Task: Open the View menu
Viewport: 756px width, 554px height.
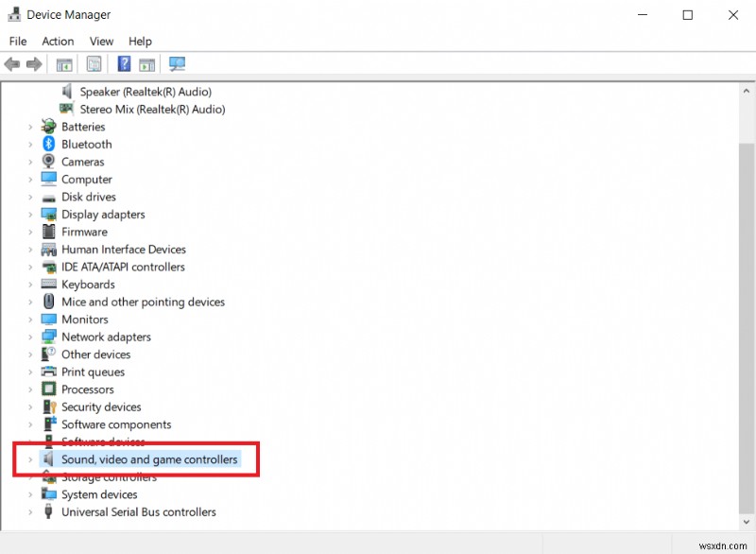Action: pos(101,41)
